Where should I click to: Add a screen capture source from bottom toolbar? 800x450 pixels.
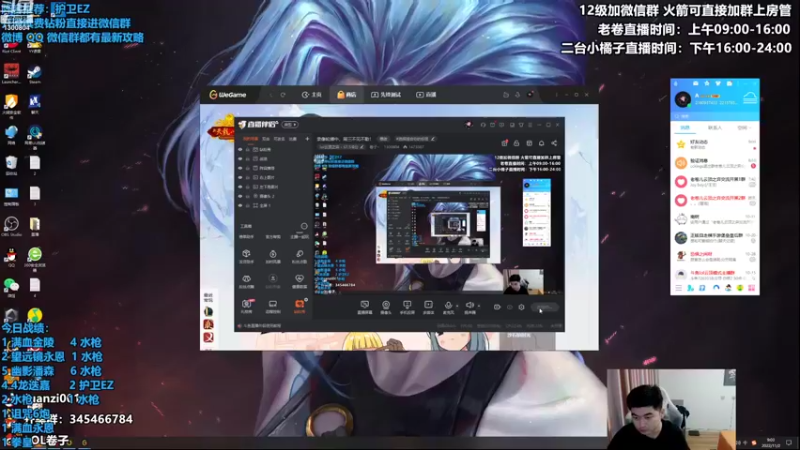tap(365, 305)
